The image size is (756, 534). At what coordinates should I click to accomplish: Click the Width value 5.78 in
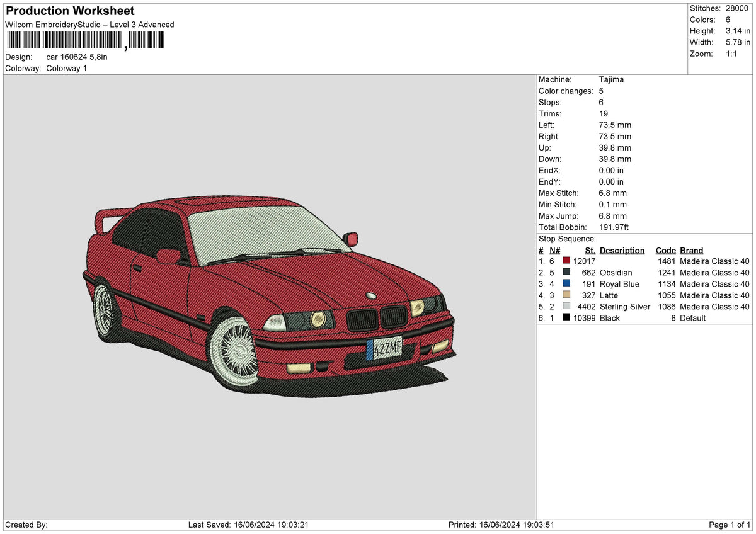(x=738, y=42)
